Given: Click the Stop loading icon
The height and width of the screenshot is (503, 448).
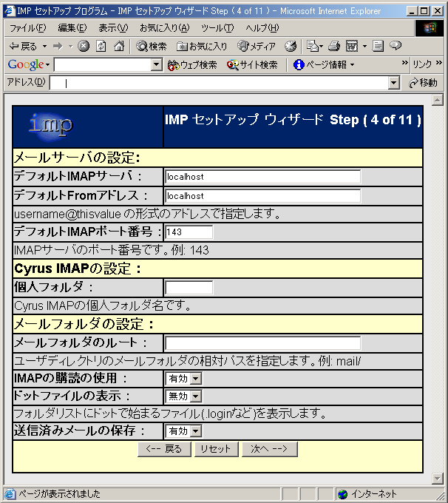Looking at the screenshot, I should pos(84,46).
